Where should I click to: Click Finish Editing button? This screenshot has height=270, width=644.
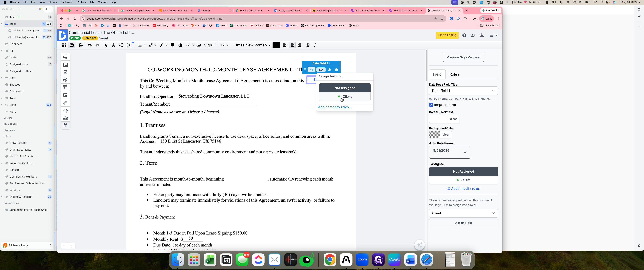click(x=447, y=35)
